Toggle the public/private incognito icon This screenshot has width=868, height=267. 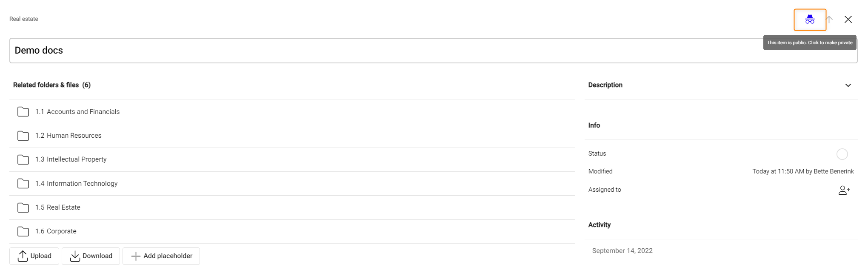pos(810,20)
